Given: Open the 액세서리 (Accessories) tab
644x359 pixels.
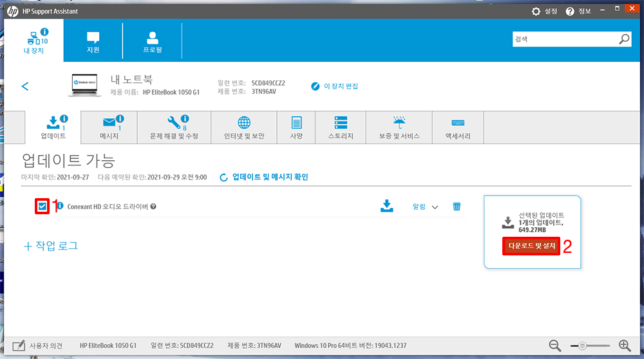Looking at the screenshot, I should pyautogui.click(x=458, y=127).
